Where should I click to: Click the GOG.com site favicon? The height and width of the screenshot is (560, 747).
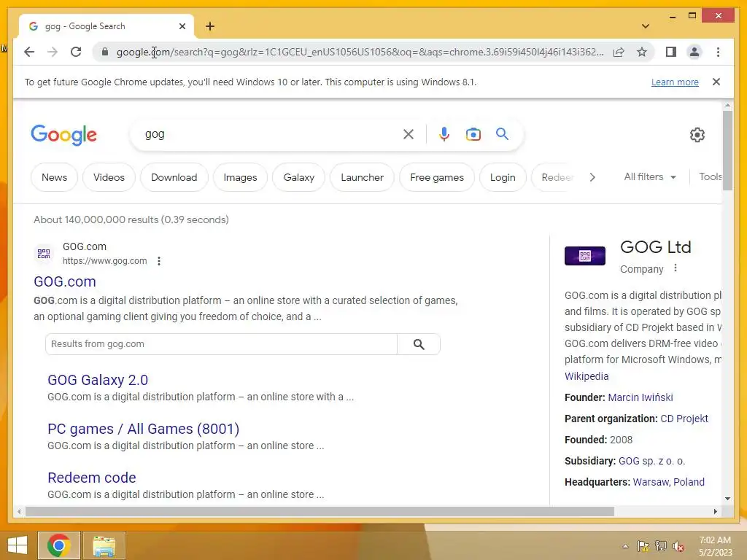[x=44, y=253]
